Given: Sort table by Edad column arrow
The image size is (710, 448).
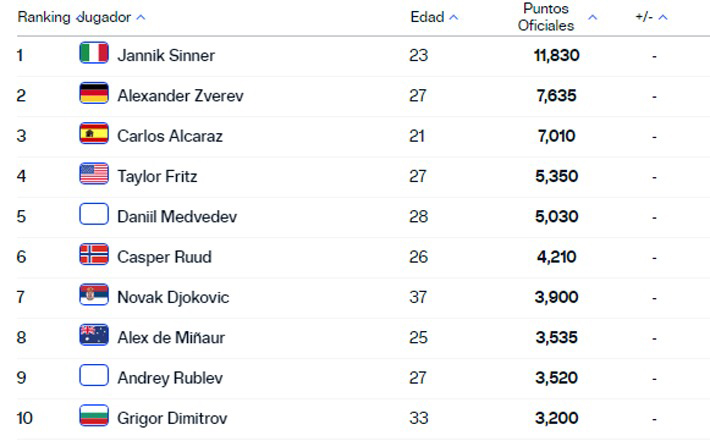Looking at the screenshot, I should pos(454,18).
